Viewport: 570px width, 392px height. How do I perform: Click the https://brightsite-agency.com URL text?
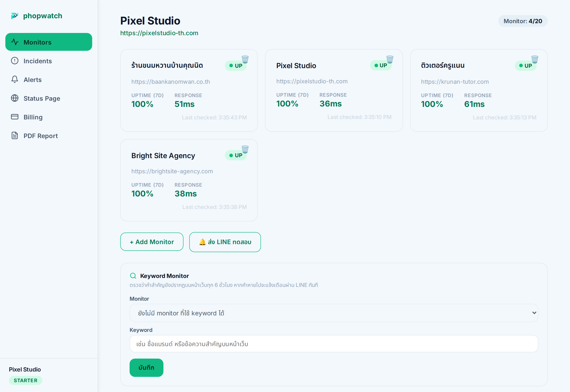[172, 171]
